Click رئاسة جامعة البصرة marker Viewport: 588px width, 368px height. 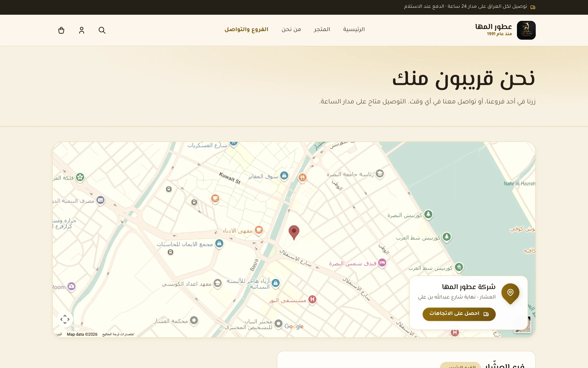pyautogui.click(x=380, y=174)
